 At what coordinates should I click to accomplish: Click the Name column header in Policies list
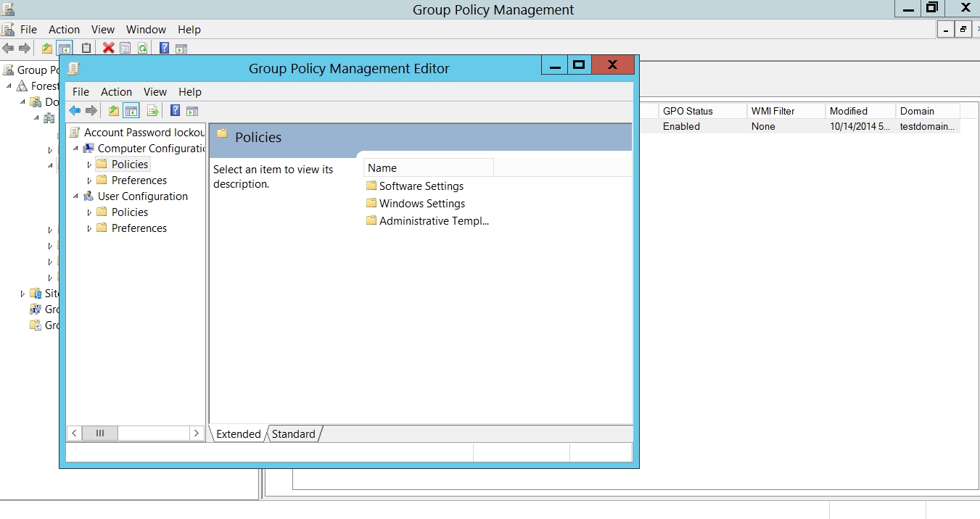point(428,168)
